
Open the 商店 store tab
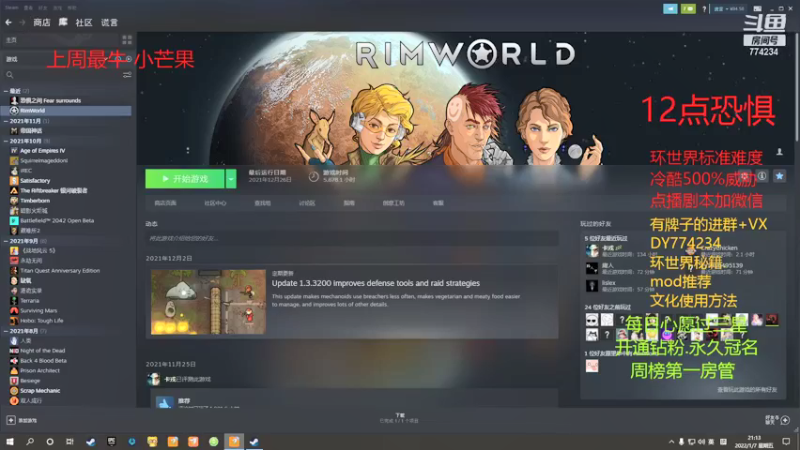click(x=42, y=22)
